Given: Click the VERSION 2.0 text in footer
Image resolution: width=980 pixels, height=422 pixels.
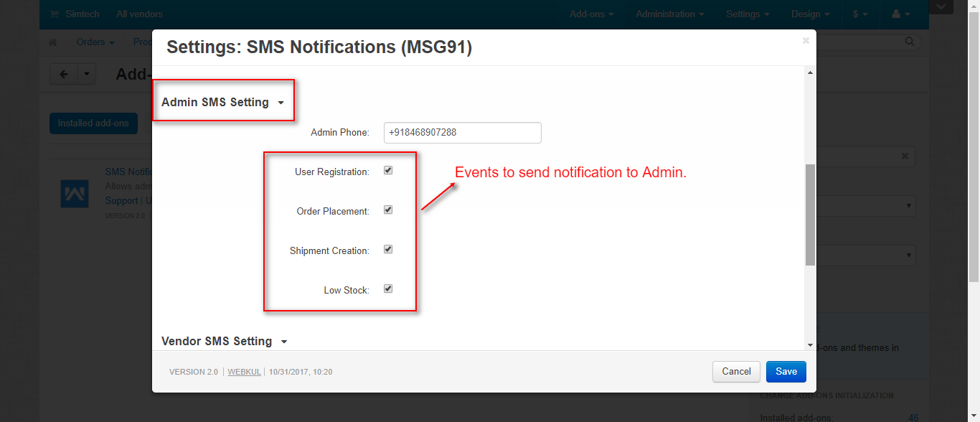Looking at the screenshot, I should 194,372.
